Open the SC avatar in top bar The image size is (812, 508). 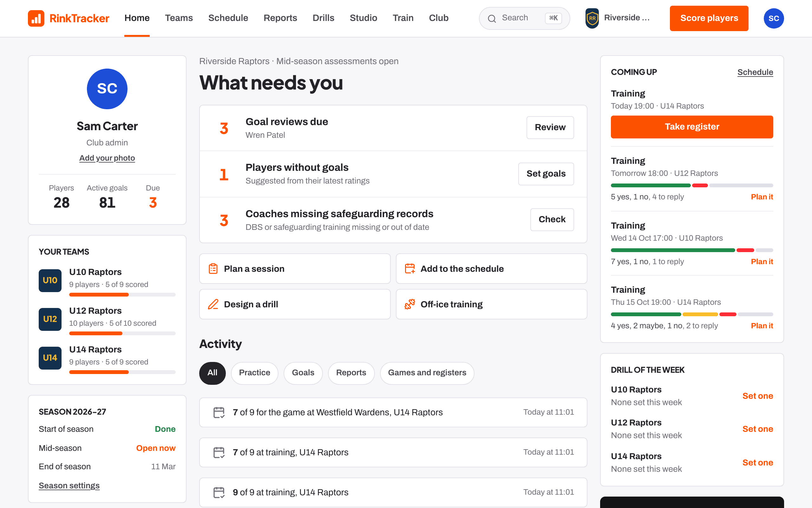pyautogui.click(x=773, y=18)
